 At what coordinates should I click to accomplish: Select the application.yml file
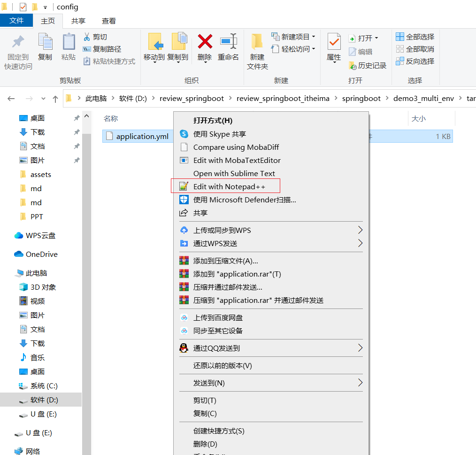tap(142, 136)
